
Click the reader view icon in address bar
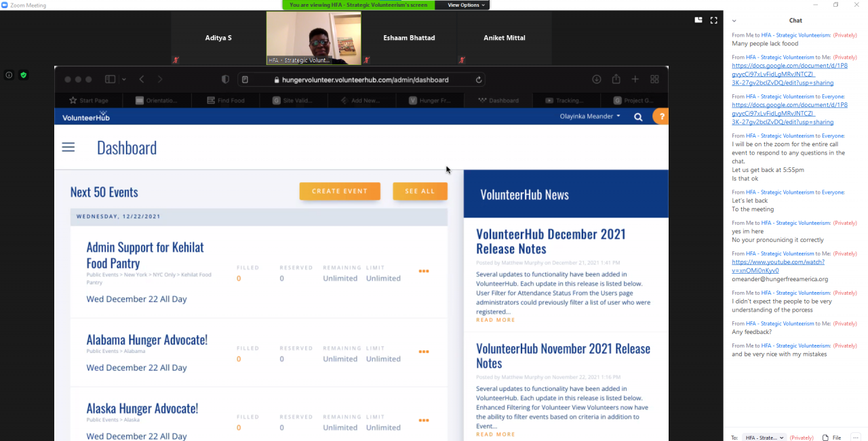click(245, 79)
